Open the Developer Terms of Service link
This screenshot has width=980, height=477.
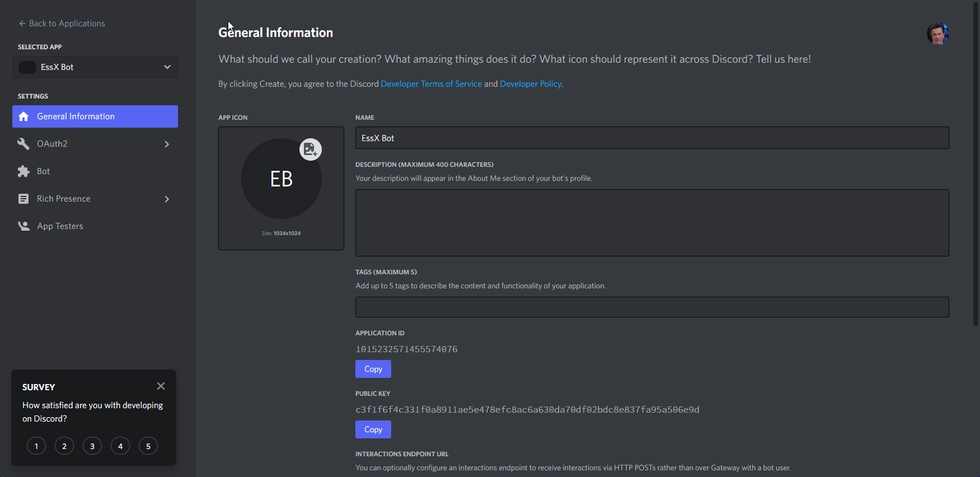[x=431, y=84]
